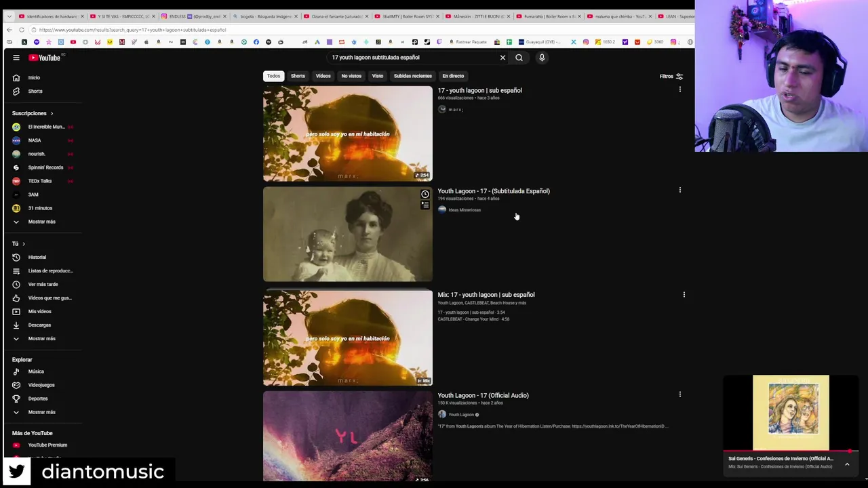This screenshot has width=868, height=488.
Task: Start voice search with microphone icon
Action: 542,58
